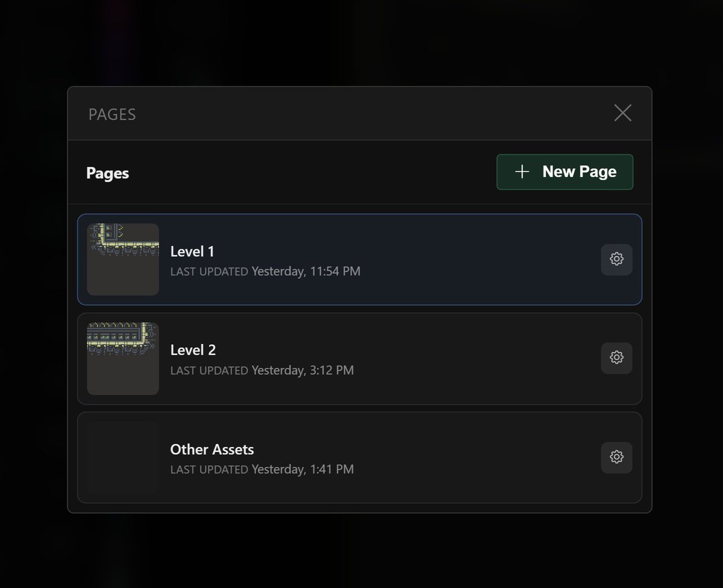Open settings gear for Level 2 page

point(616,358)
